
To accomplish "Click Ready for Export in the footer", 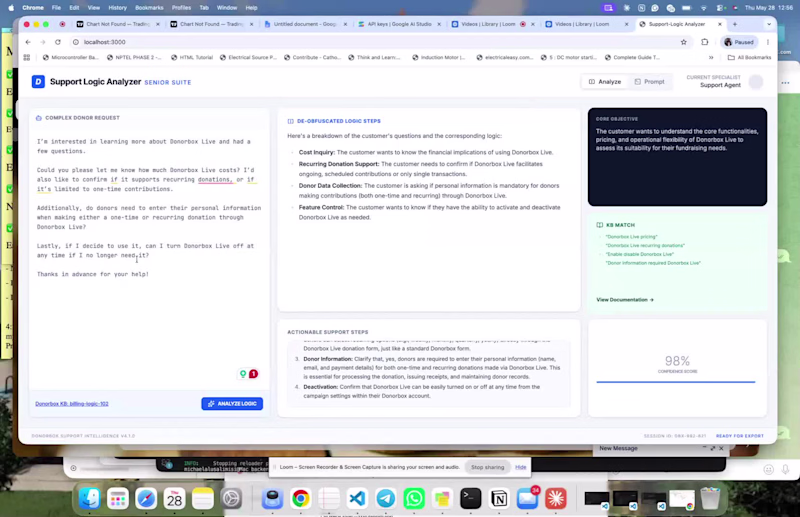I will click(740, 436).
